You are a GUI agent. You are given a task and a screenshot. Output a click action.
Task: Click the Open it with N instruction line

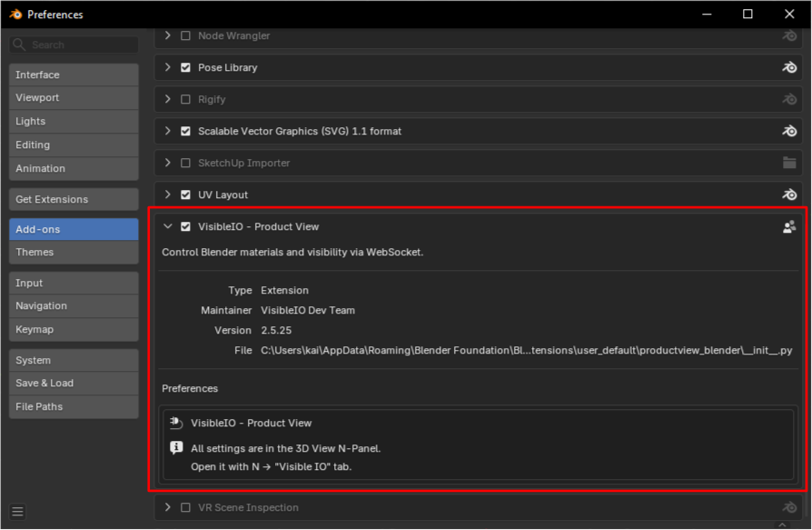coord(271,466)
